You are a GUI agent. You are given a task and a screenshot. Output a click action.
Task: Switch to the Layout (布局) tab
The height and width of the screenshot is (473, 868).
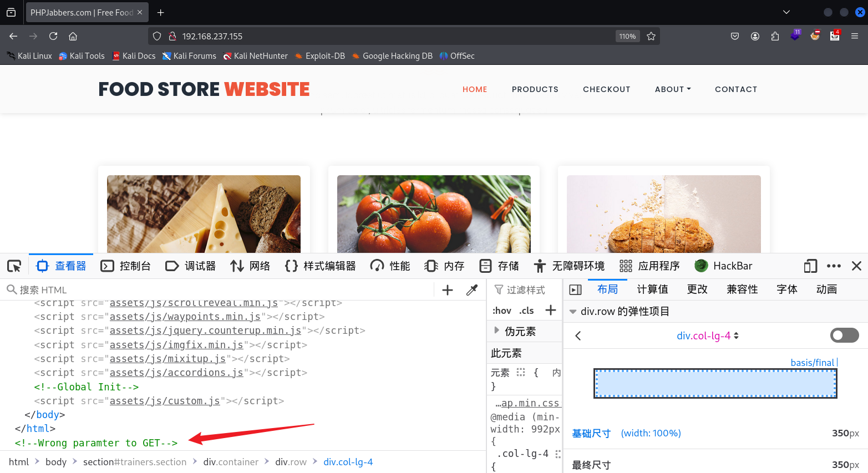tap(607, 289)
